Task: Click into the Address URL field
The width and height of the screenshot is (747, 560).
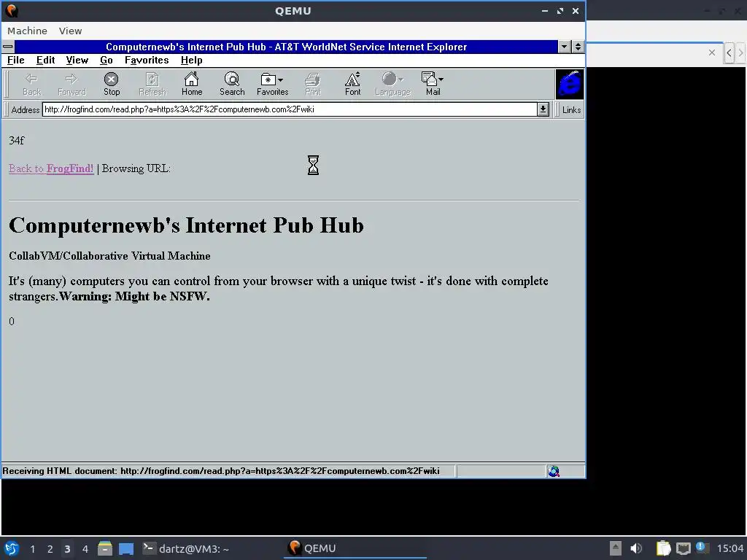Action: coord(290,109)
